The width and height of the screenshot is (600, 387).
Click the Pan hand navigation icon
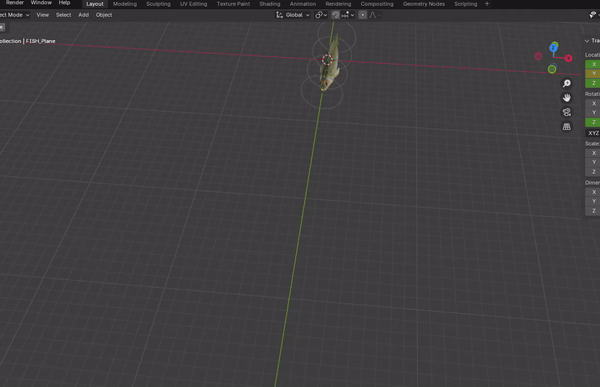tap(567, 98)
